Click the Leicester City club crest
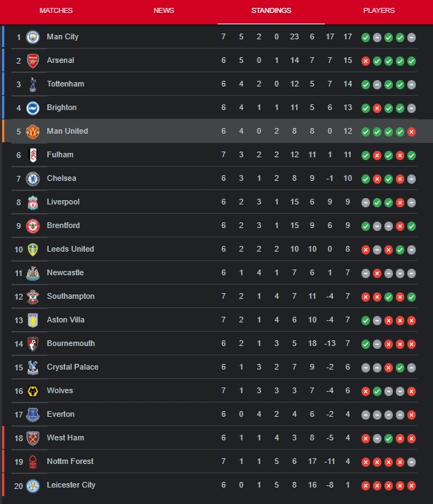 coord(33,485)
